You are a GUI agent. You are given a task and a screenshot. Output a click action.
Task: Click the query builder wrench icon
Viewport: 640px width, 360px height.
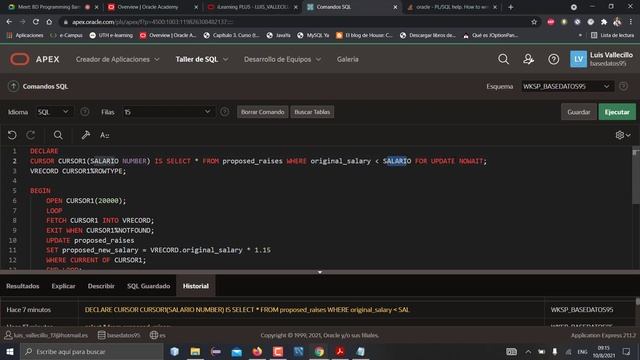(x=85, y=135)
